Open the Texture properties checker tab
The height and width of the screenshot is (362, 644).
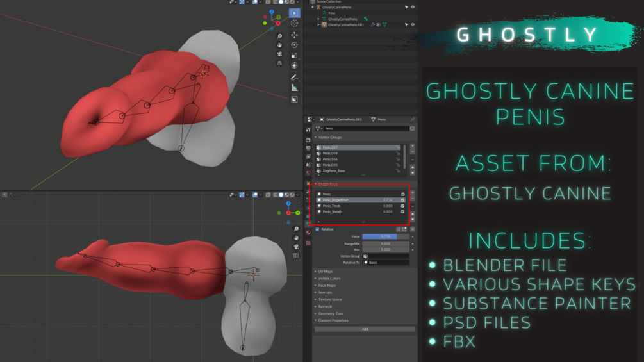coord(308,243)
